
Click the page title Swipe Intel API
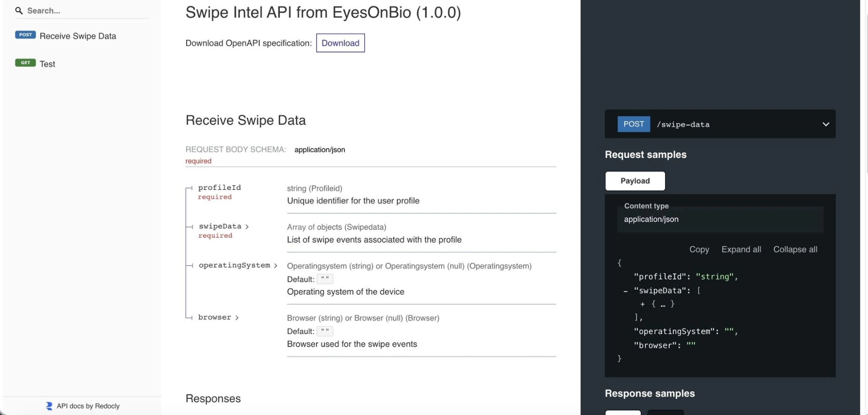323,12
